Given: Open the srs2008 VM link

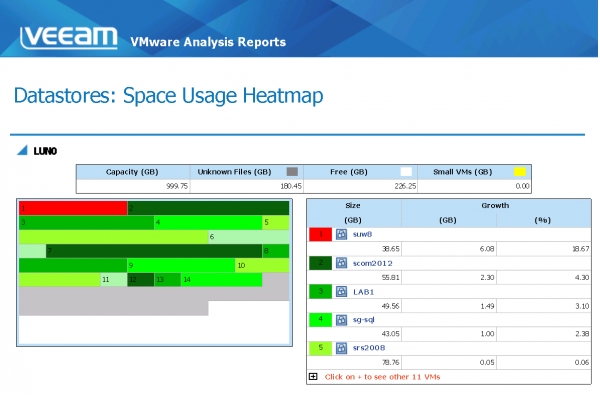Looking at the screenshot, I should click(x=368, y=348).
